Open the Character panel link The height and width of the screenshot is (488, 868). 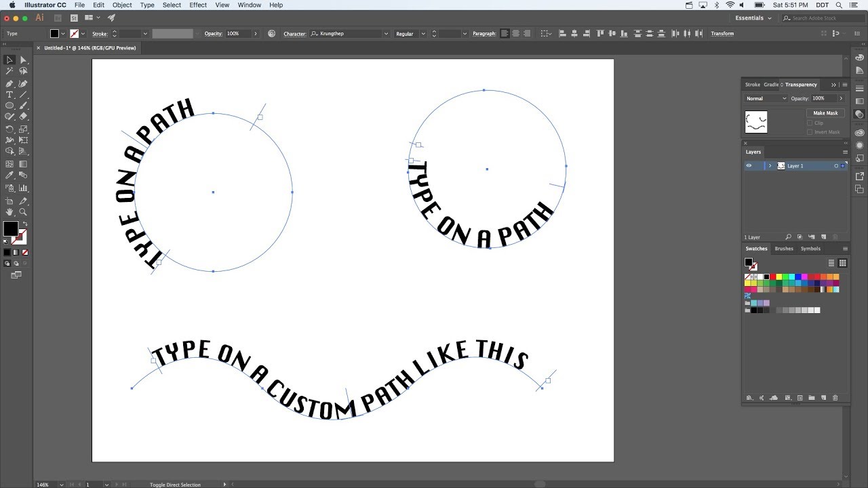(x=295, y=33)
